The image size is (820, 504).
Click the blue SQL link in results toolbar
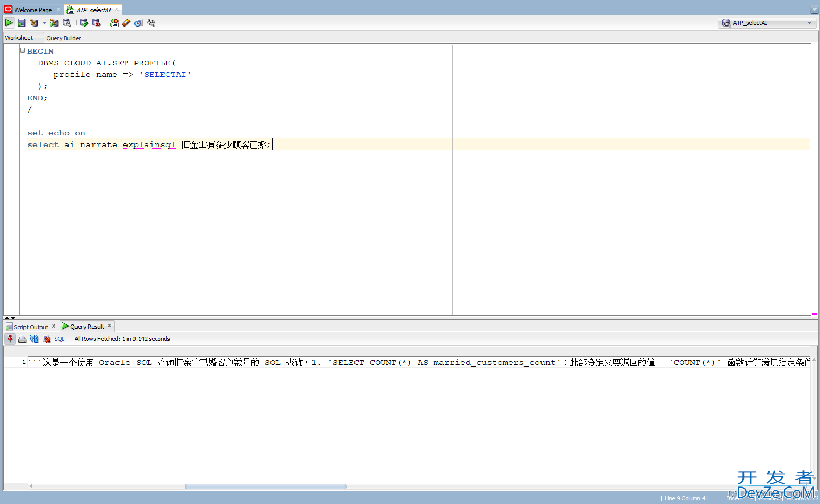click(x=59, y=339)
